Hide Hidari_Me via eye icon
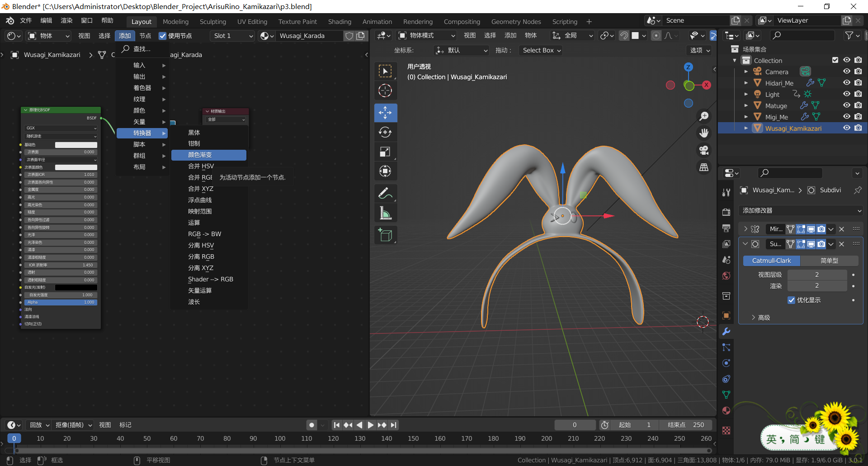Viewport: 868px width, 466px height. pos(847,83)
